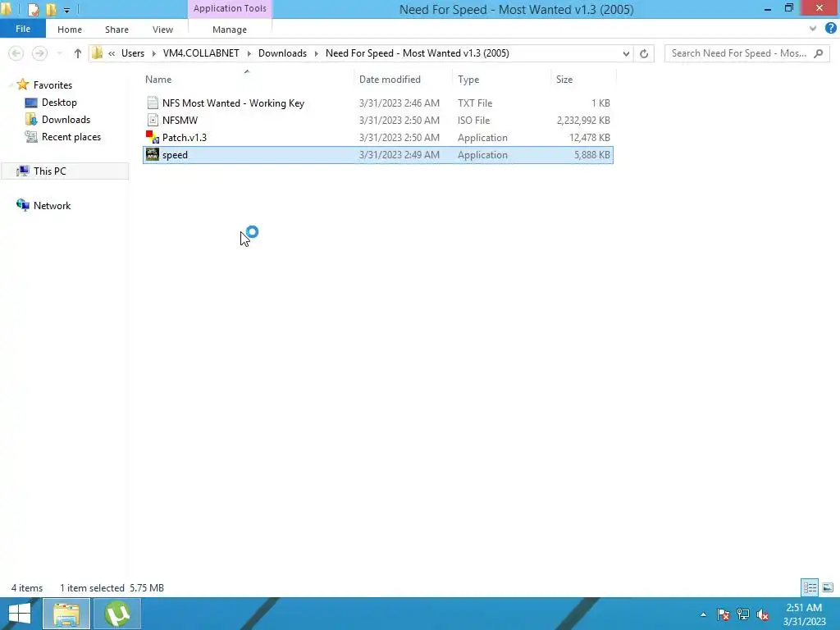Viewport: 840px width, 630px height.
Task: Go back with the Back arrow
Action: pos(16,53)
